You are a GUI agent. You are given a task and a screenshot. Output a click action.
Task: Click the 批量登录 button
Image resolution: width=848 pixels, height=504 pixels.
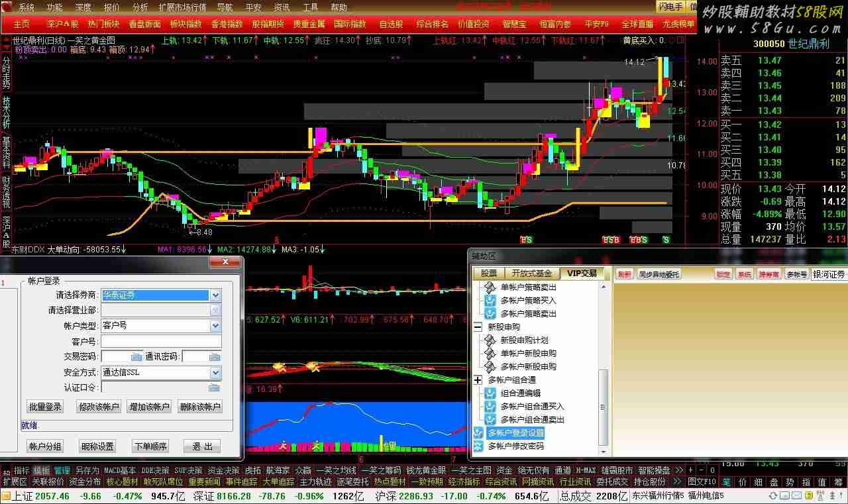[45, 407]
